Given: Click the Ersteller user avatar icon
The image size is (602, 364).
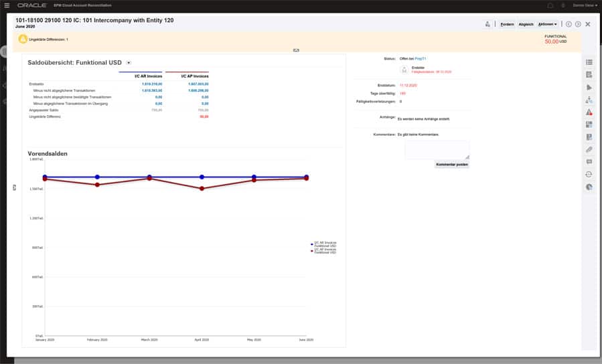Looking at the screenshot, I should click(x=404, y=70).
